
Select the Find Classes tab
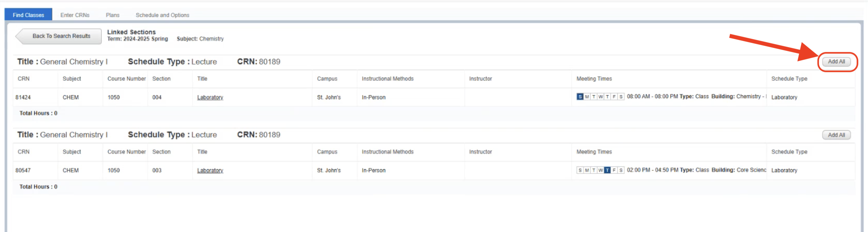click(28, 15)
